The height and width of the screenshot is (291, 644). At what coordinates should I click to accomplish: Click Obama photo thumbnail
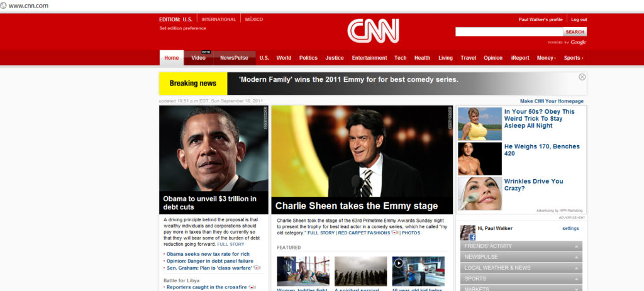coord(214,148)
